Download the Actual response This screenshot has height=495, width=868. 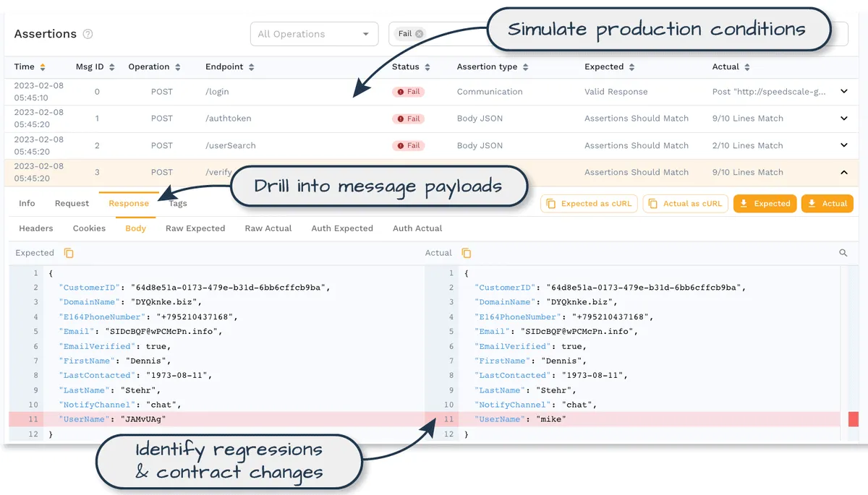click(827, 204)
